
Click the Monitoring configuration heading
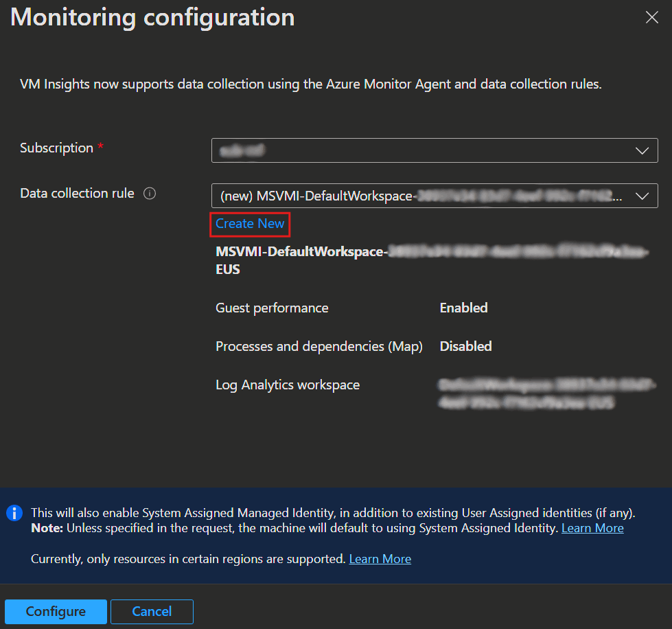click(152, 17)
